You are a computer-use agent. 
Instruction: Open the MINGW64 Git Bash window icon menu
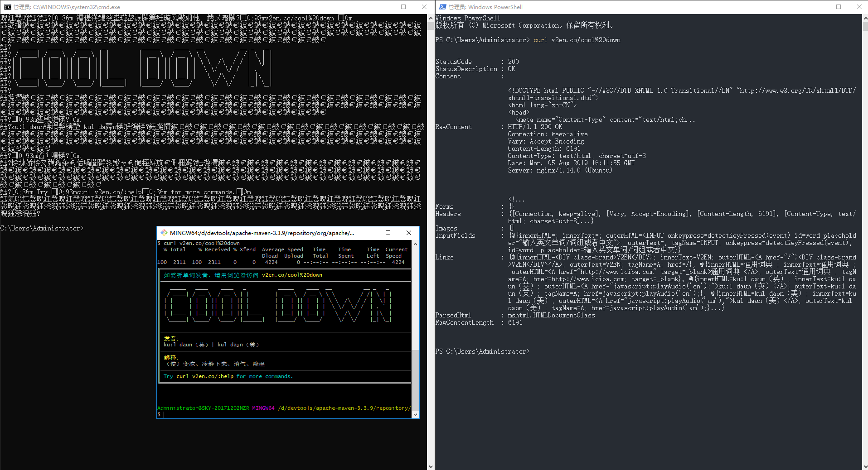164,233
